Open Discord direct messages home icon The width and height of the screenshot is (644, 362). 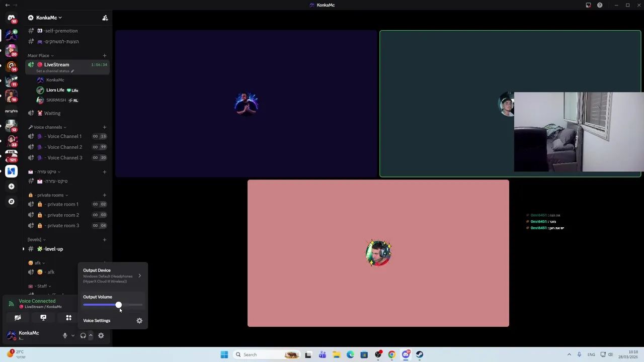pyautogui.click(x=11, y=19)
